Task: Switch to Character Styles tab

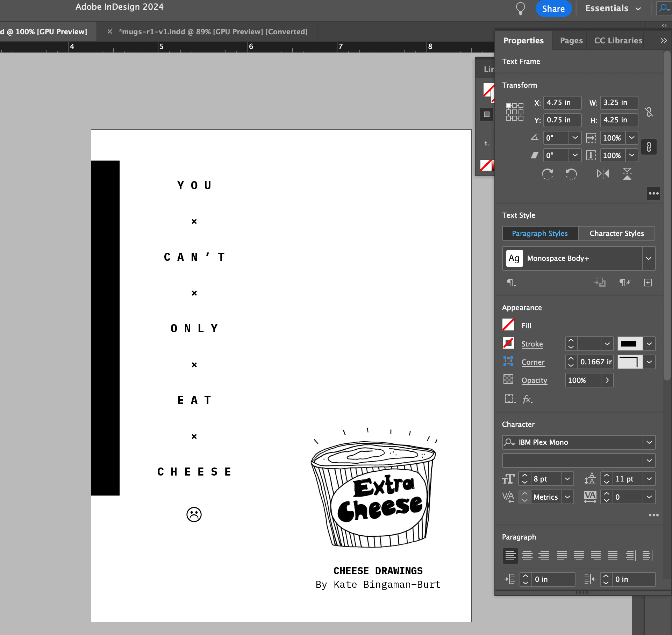Action: [x=616, y=234]
